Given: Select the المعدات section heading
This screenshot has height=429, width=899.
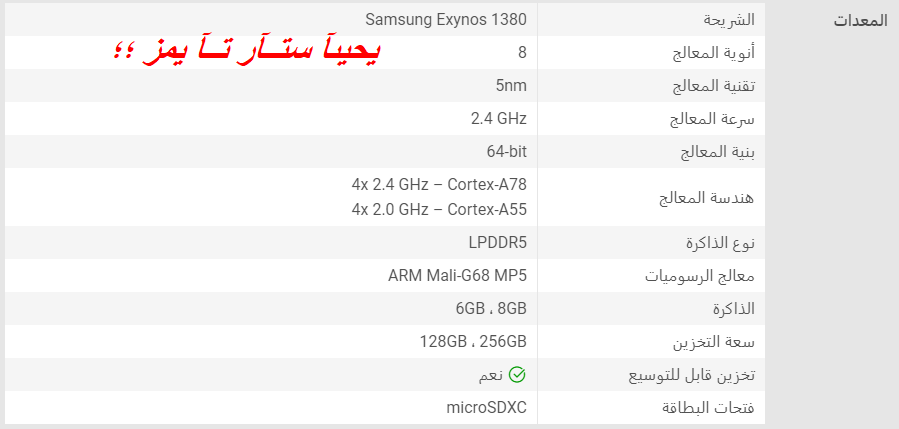Looking at the screenshot, I should [860, 22].
